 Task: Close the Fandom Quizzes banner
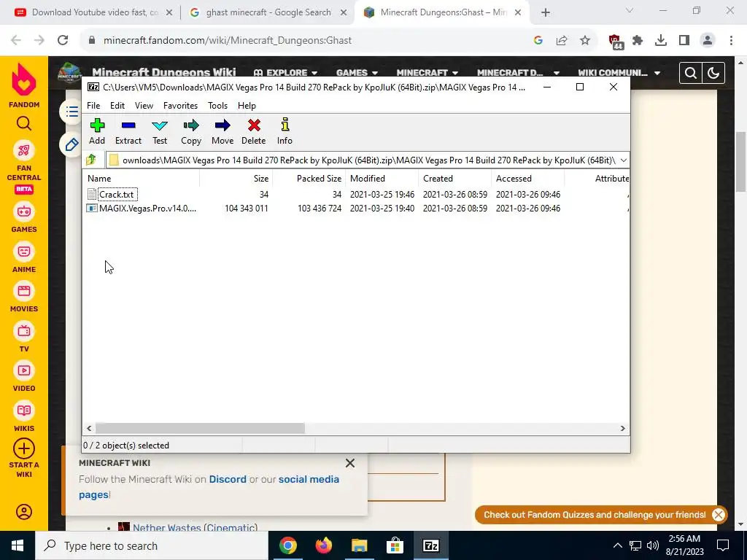click(x=719, y=515)
